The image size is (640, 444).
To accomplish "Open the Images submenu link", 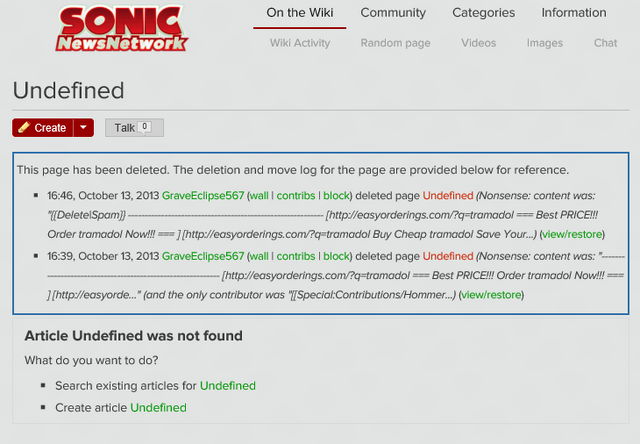I will (544, 43).
